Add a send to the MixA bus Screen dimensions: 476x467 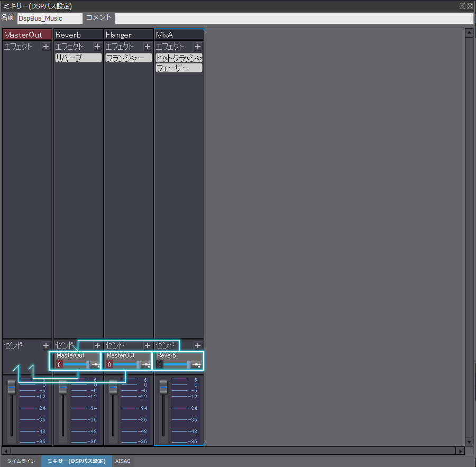point(198,345)
